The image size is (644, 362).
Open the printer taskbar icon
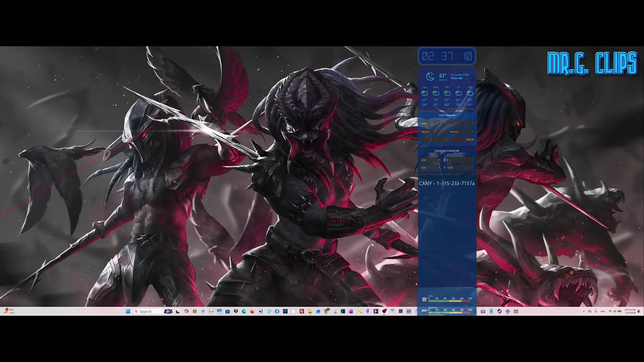[x=211, y=311]
